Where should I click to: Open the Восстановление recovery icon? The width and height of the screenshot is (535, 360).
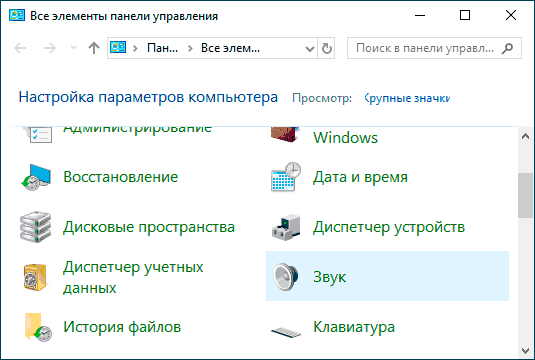point(36,177)
